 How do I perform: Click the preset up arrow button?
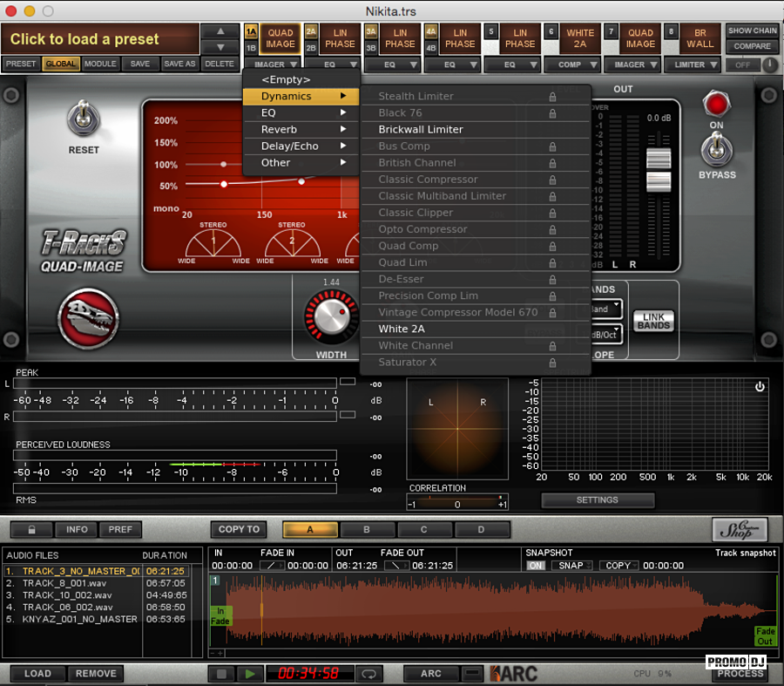click(220, 31)
